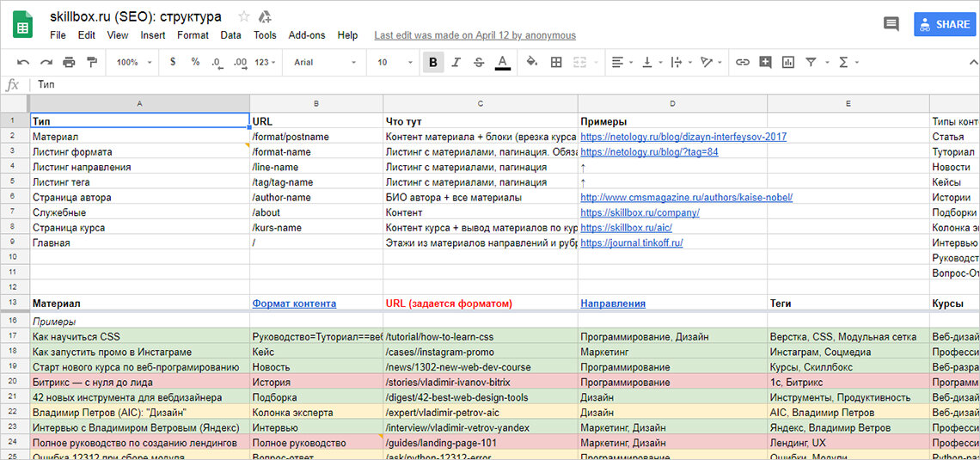The height and width of the screenshot is (460, 980).
Task: Open the text wrapping dropdown
Action: (681, 63)
